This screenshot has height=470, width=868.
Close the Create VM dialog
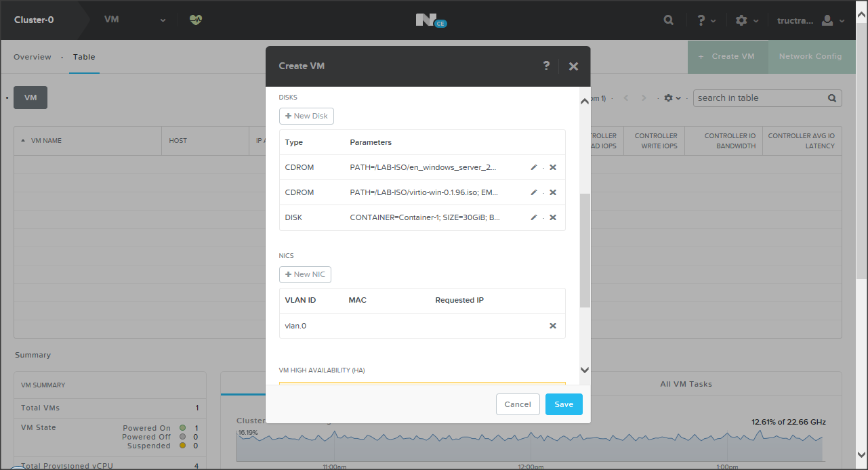[573, 66]
